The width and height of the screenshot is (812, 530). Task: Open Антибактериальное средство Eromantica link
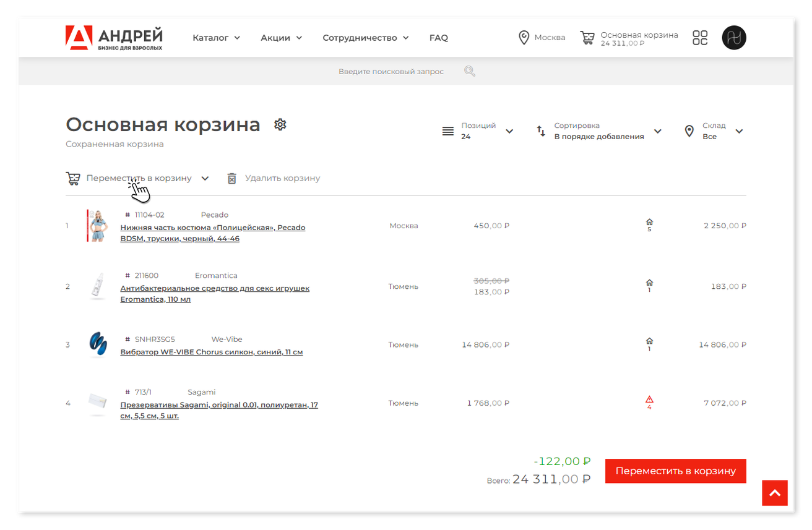[215, 294]
